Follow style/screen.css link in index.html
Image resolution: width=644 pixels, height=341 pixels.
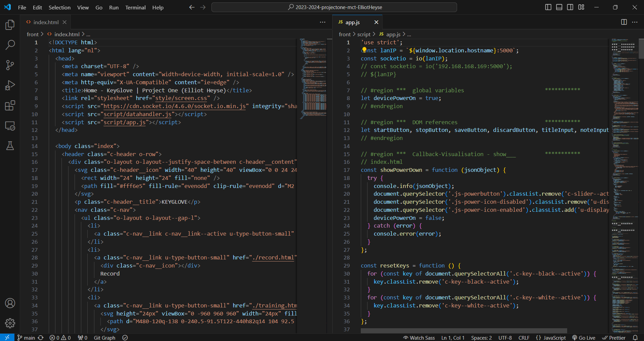pos(181,98)
